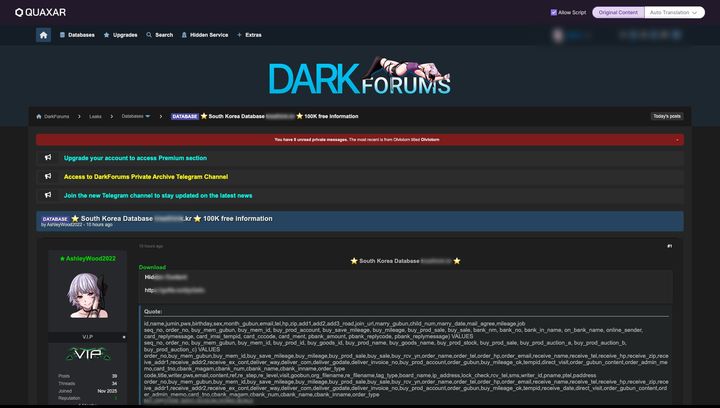Uncheck the Allow Script checkbox
This screenshot has width=720, height=408.
[554, 12]
